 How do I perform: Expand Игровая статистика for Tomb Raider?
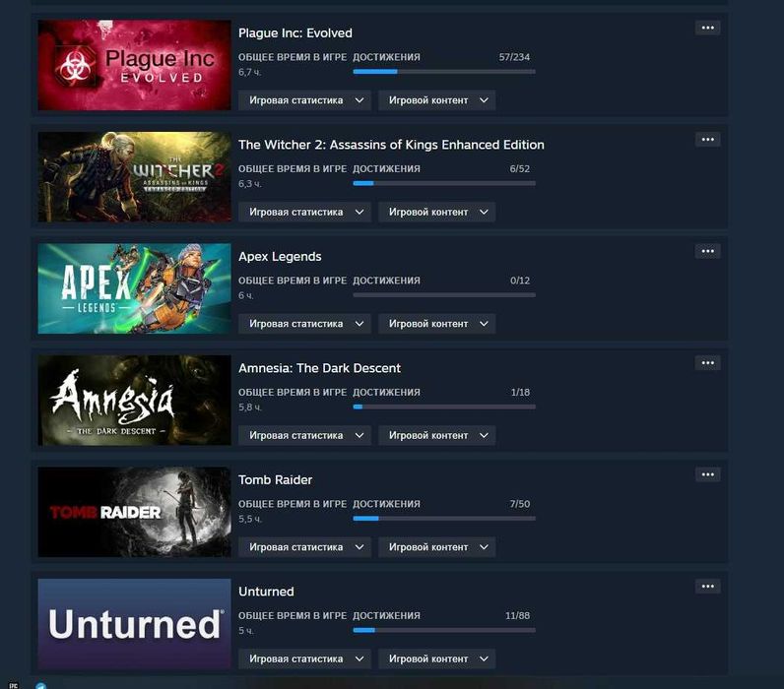pyautogui.click(x=304, y=547)
